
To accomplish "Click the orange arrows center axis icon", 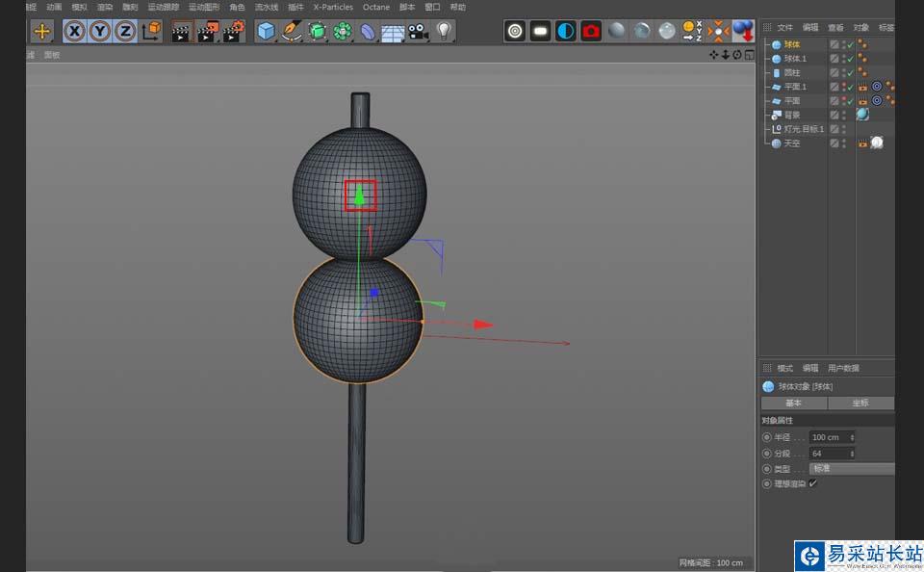I will point(718,31).
